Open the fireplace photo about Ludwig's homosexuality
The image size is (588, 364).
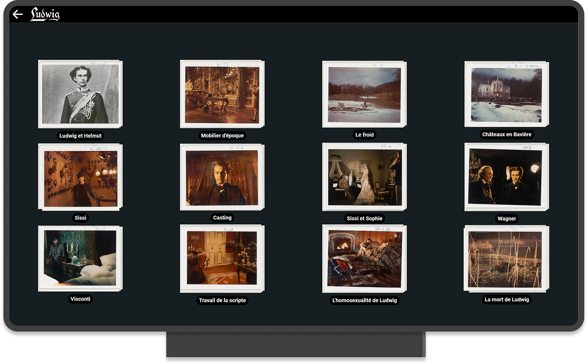pyautogui.click(x=364, y=259)
